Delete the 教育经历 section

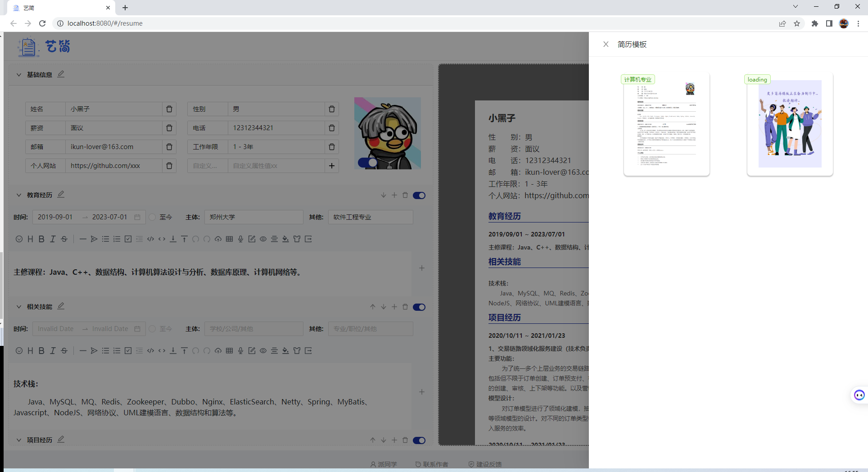pos(405,195)
